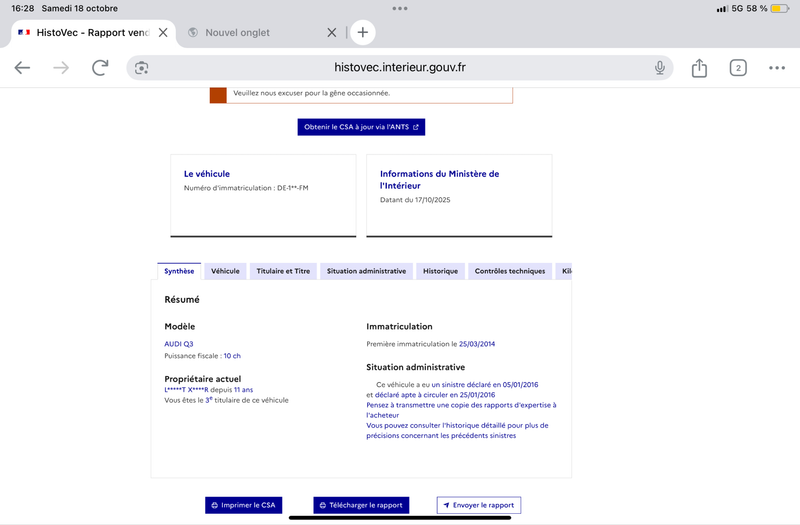Switch to the Historique tab
The image size is (800, 525).
(440, 271)
